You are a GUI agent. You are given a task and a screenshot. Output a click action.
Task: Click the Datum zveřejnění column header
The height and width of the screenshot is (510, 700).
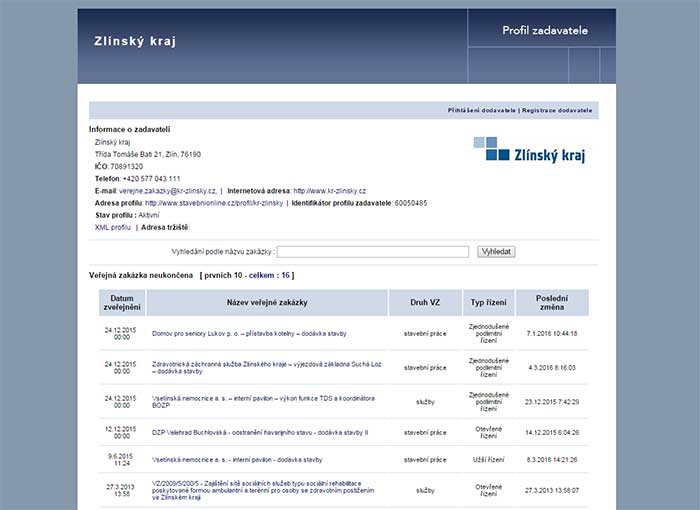[122, 303]
